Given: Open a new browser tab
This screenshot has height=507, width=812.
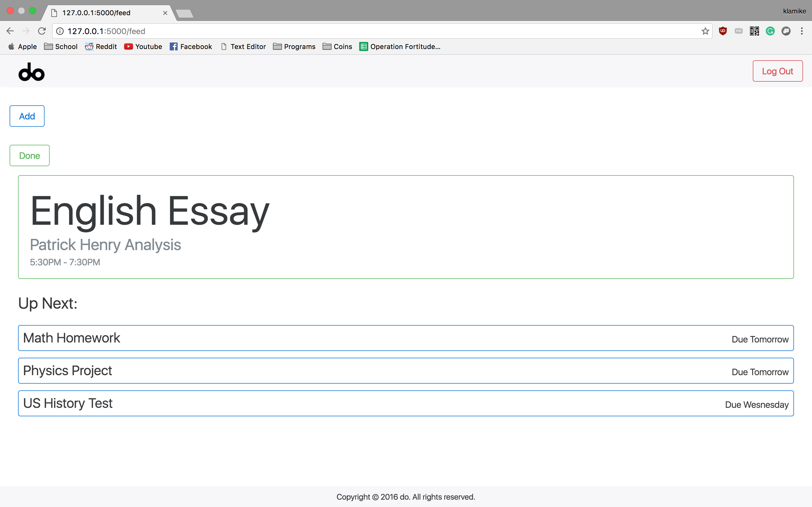Looking at the screenshot, I should point(184,14).
